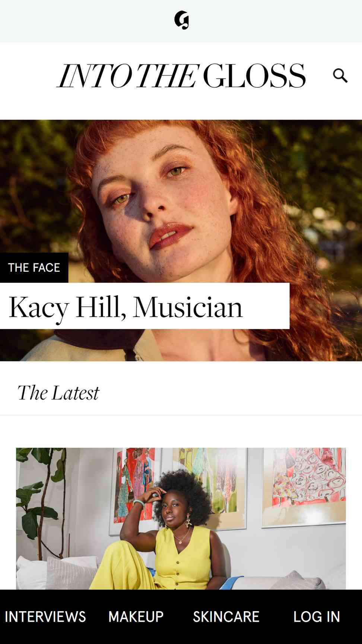Viewport: 362px width, 644px height.
Task: Go home via Into The Gloss wordmark
Action: pyautogui.click(x=181, y=76)
